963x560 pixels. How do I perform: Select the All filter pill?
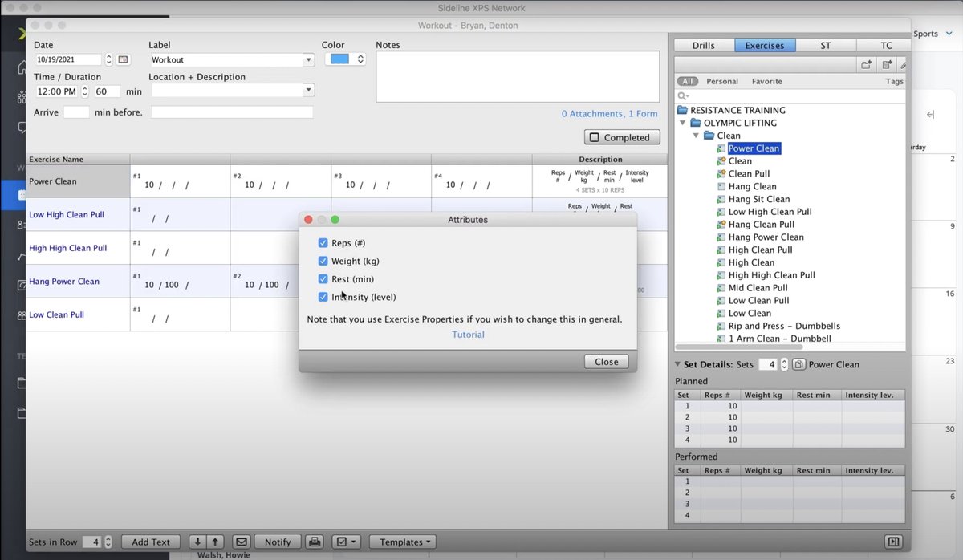pyautogui.click(x=687, y=81)
